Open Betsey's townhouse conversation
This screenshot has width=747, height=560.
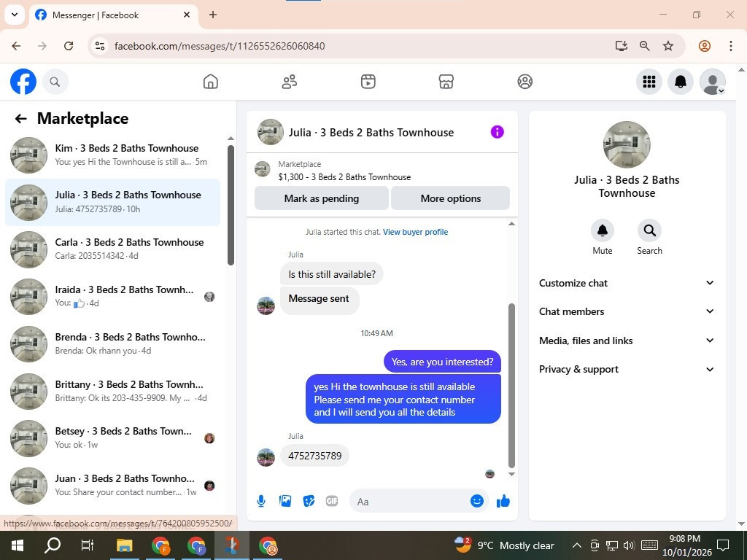pyautogui.click(x=113, y=437)
